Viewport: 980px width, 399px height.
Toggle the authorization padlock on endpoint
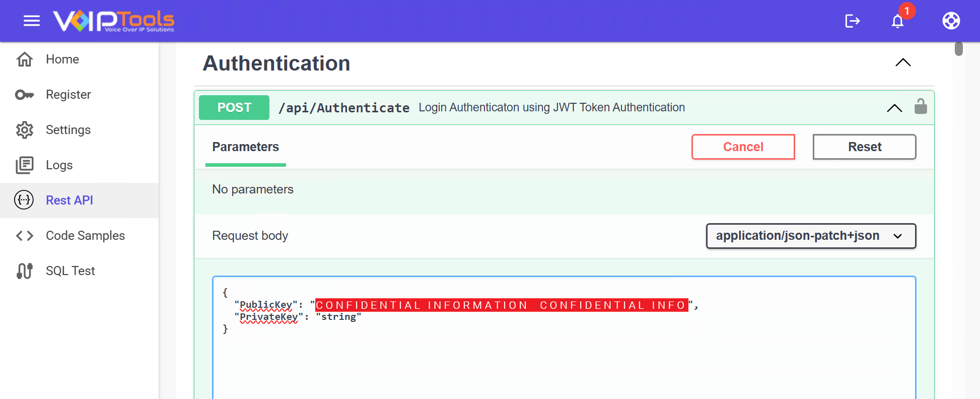921,107
